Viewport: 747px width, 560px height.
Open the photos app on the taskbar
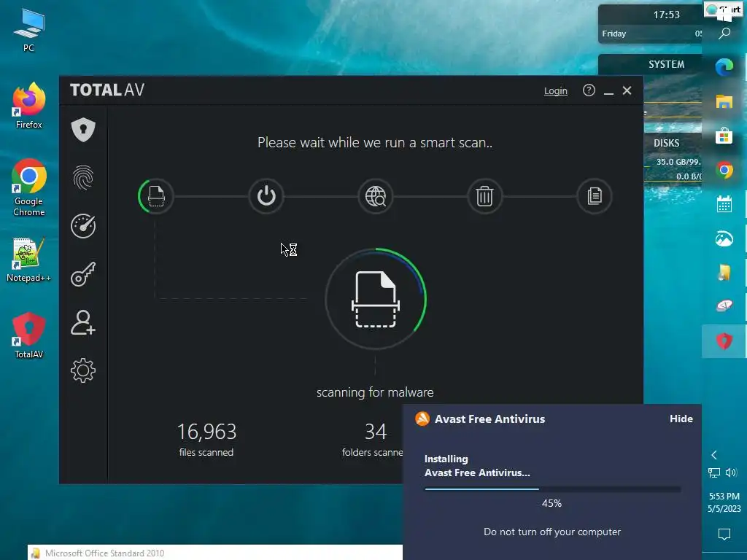click(724, 238)
